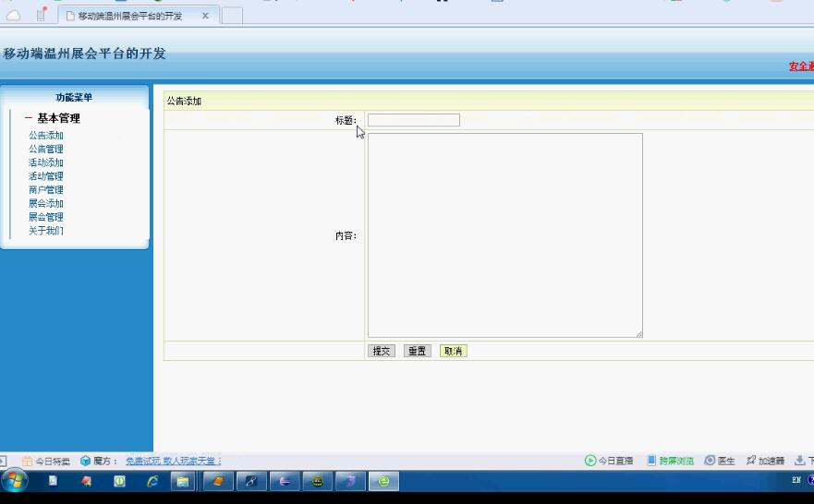Open the Internet Explorer taskbar icon
The width and height of the screenshot is (814, 504).
152,481
